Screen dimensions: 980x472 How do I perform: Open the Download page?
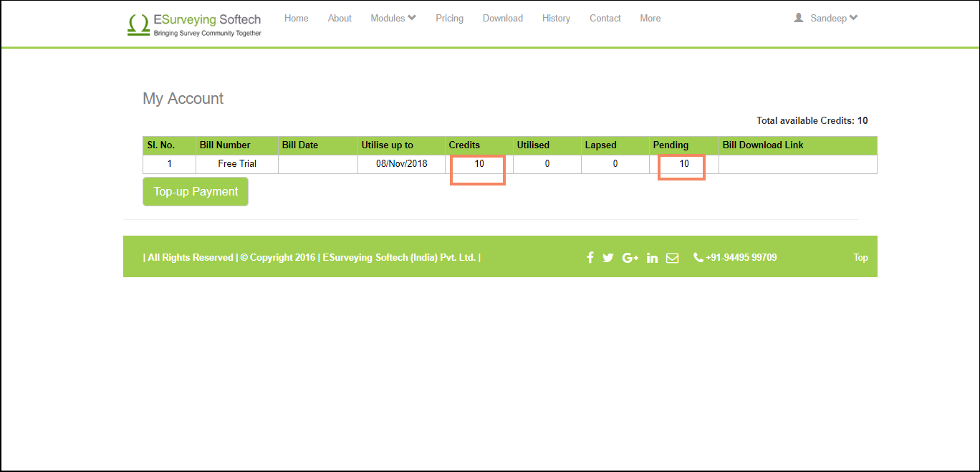(x=503, y=18)
